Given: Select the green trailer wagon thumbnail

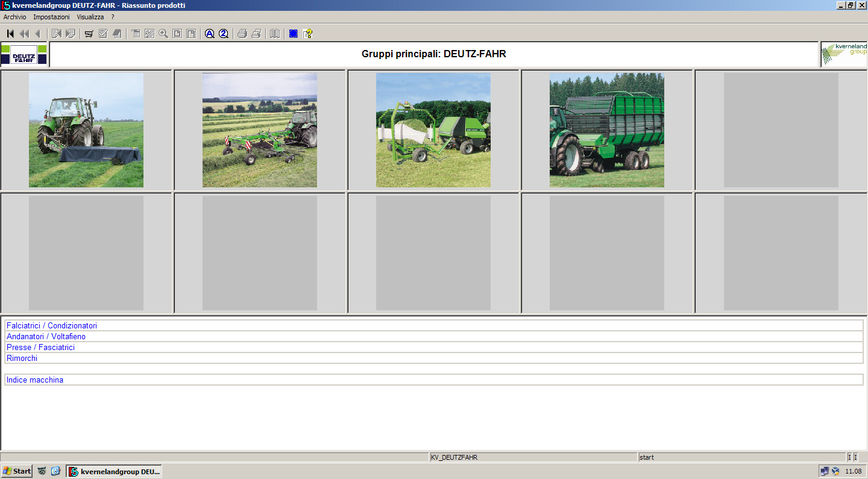Looking at the screenshot, I should (x=607, y=130).
